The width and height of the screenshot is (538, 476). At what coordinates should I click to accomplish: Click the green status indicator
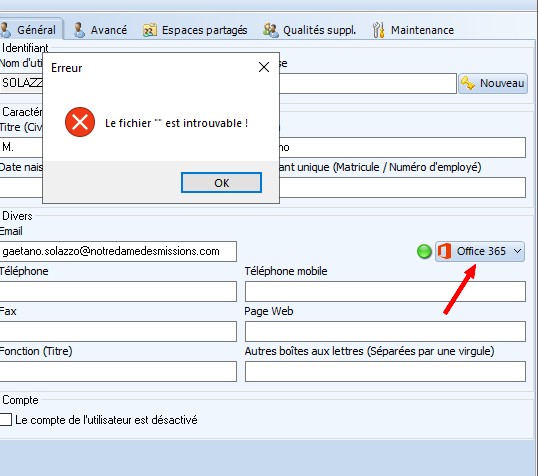(424, 251)
